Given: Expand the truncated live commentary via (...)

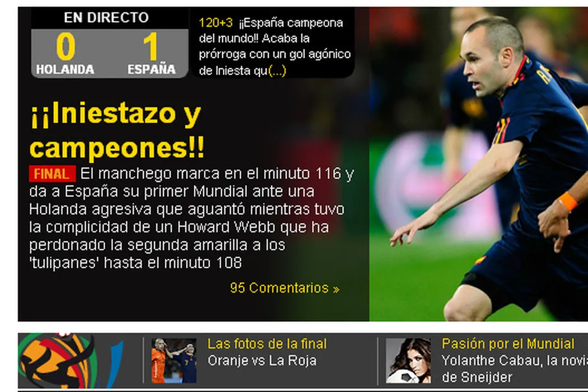Looking at the screenshot, I should [278, 71].
